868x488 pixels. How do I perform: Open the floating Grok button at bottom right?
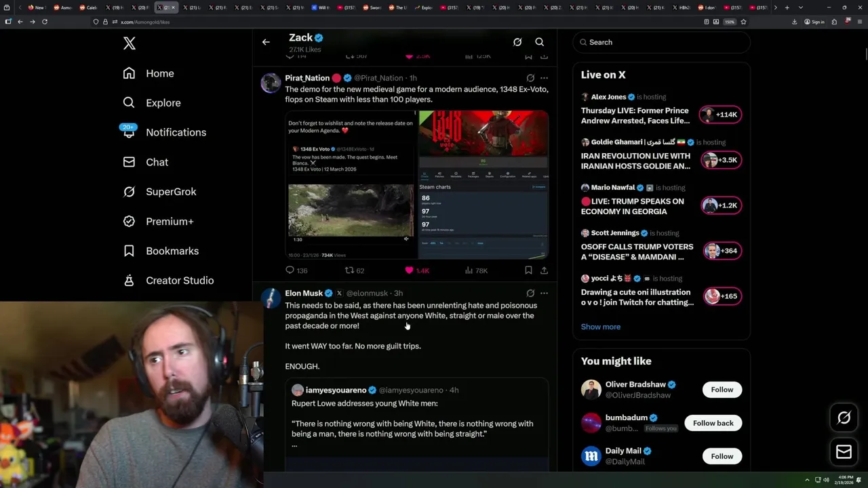[844, 418]
